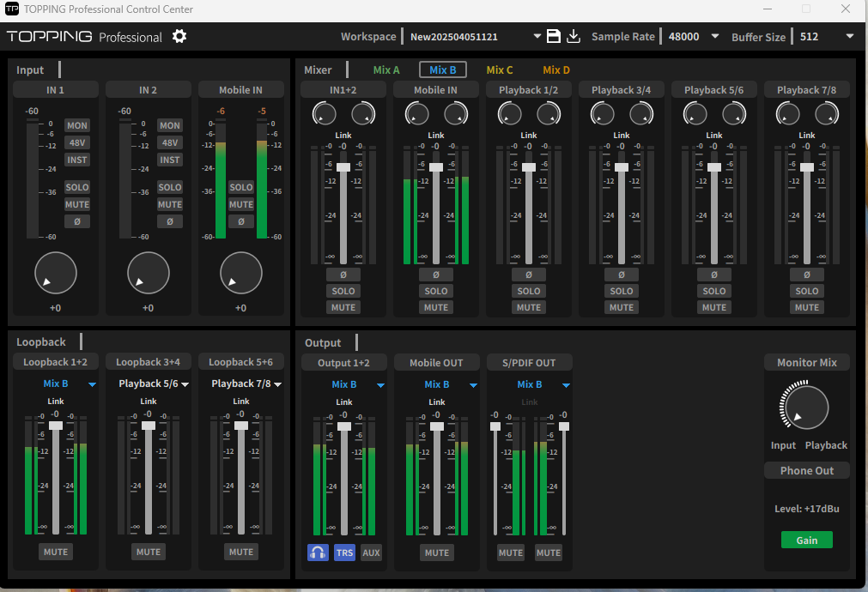Click the IN 1 gain knob
The image size is (868, 592).
click(56, 273)
